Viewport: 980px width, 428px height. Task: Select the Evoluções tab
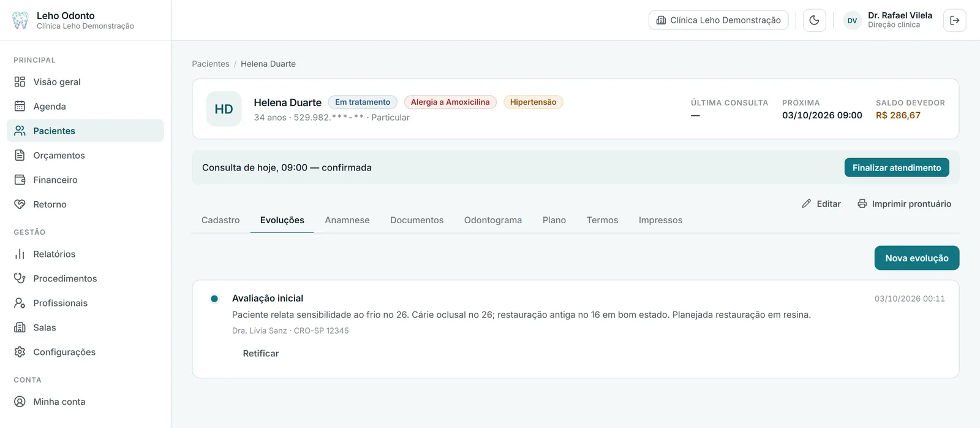(282, 220)
